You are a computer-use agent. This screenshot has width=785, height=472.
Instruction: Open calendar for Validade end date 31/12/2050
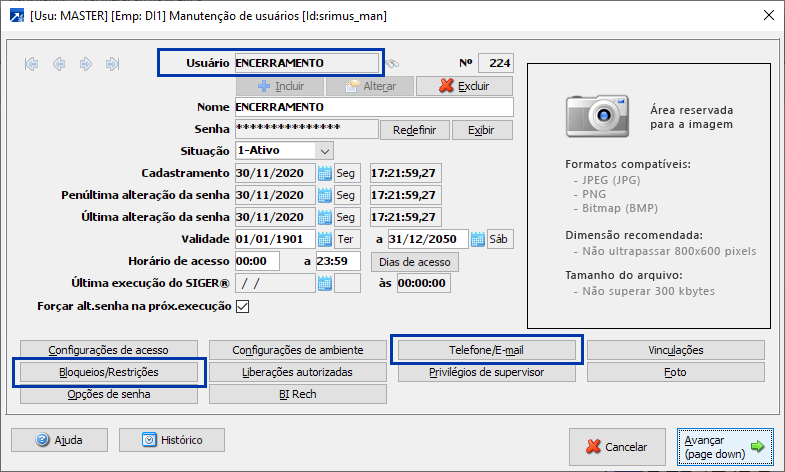[x=478, y=239]
